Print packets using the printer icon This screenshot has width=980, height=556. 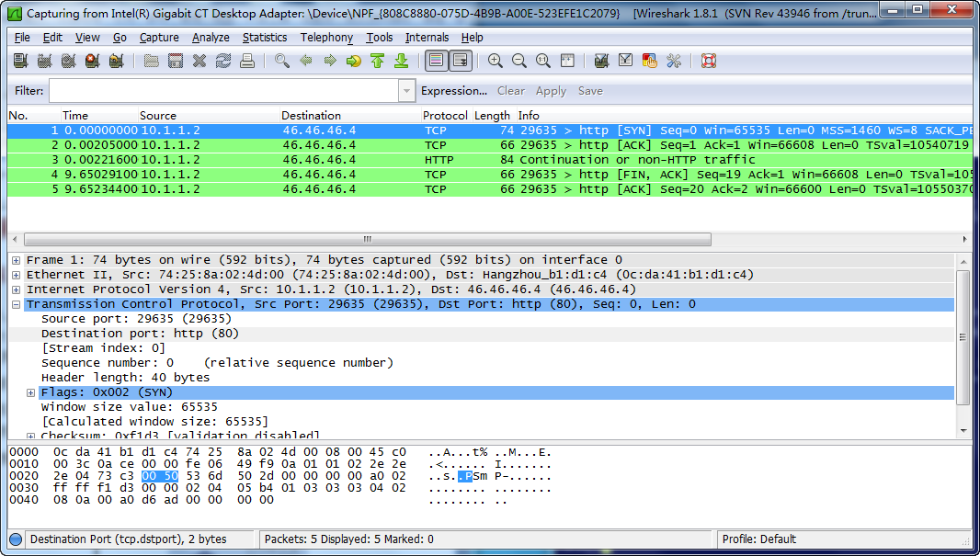pyautogui.click(x=247, y=61)
